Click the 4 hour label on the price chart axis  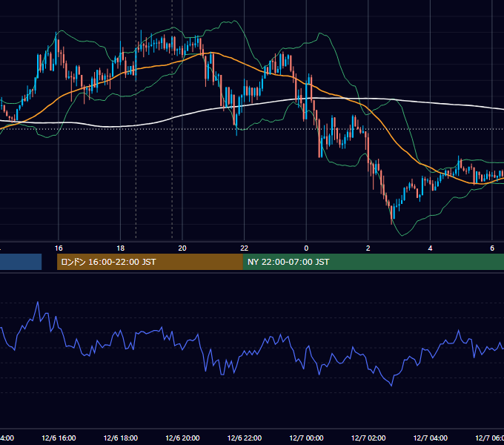point(430,248)
